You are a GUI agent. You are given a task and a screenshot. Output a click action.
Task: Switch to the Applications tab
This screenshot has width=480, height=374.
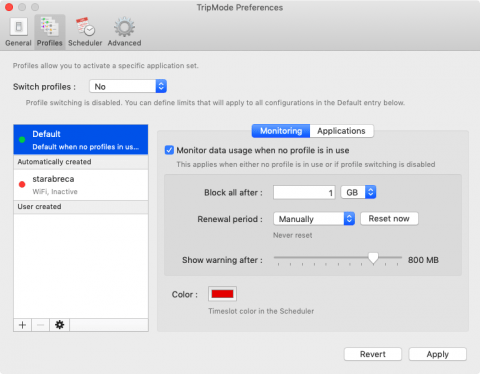coord(341,131)
